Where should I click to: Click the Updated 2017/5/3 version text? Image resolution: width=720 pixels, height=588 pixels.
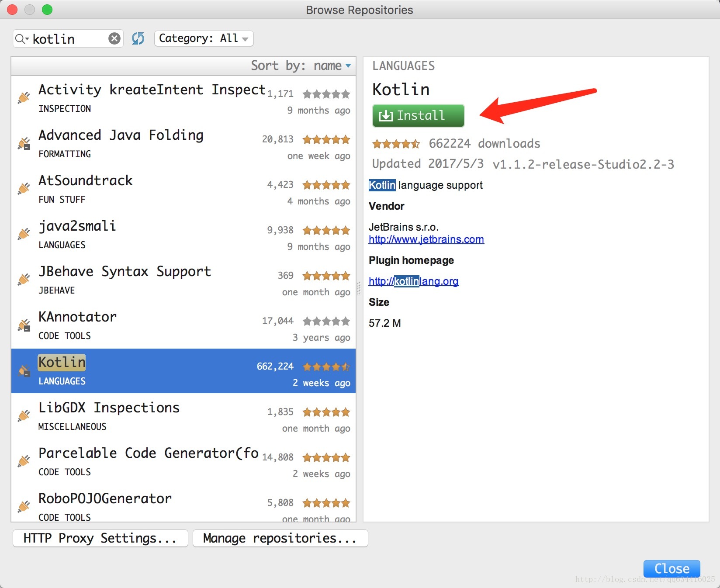pos(523,164)
